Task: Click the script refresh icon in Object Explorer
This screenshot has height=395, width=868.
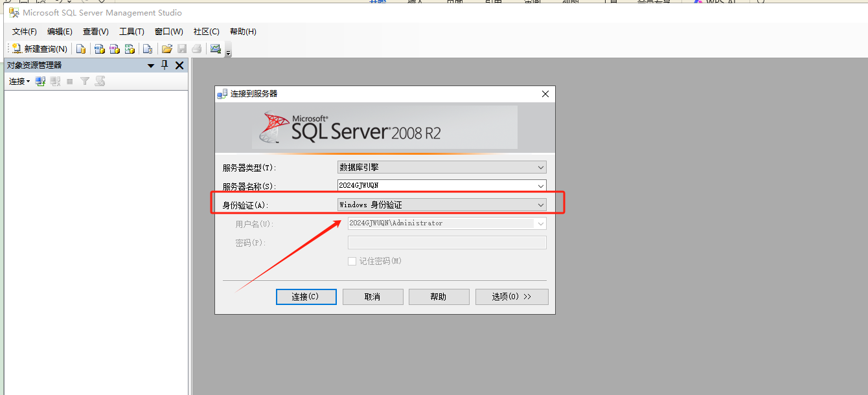Action: tap(100, 81)
